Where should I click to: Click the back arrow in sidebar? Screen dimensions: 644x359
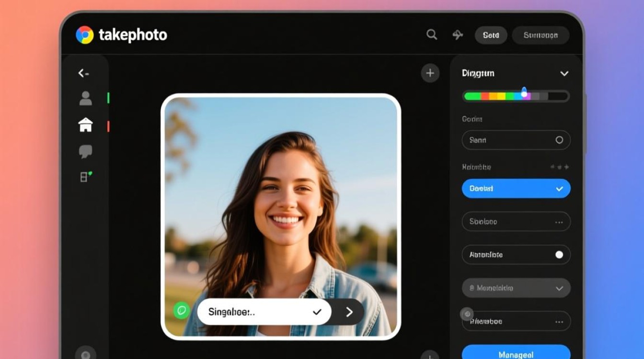tap(83, 73)
